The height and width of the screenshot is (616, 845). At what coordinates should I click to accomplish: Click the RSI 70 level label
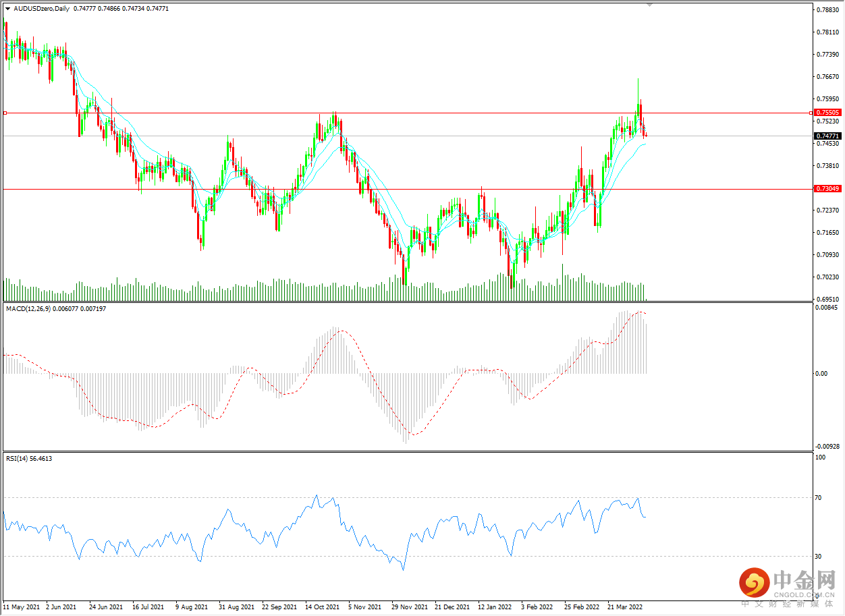tap(819, 498)
